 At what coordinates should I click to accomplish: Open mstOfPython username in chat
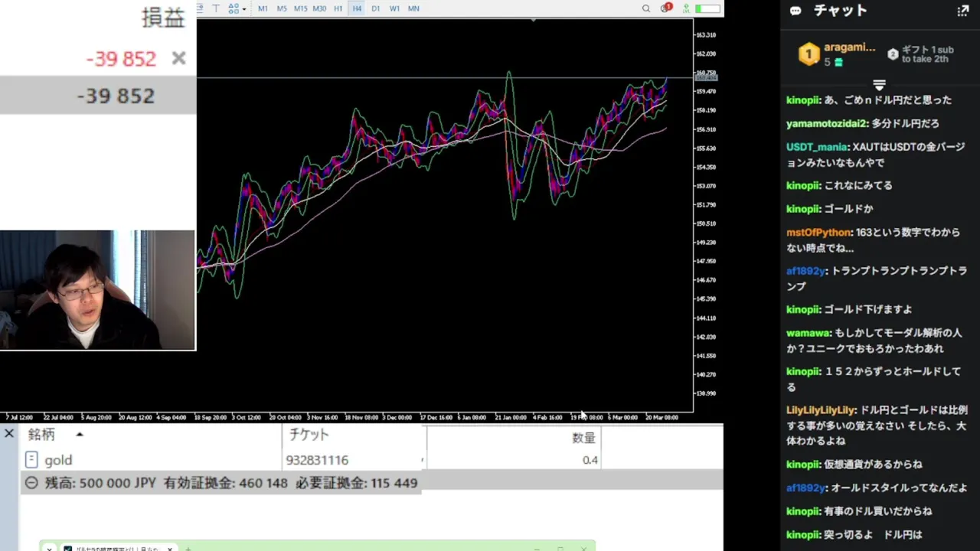point(818,232)
